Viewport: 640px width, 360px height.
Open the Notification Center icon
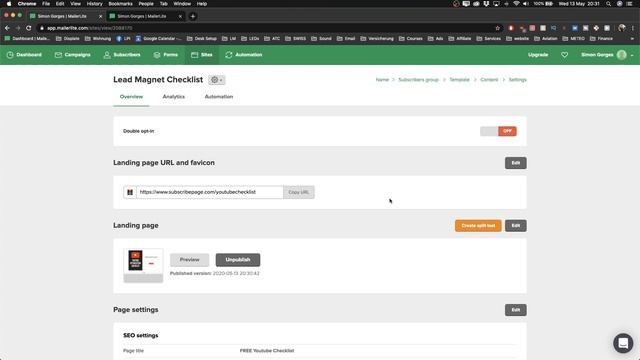629,4
